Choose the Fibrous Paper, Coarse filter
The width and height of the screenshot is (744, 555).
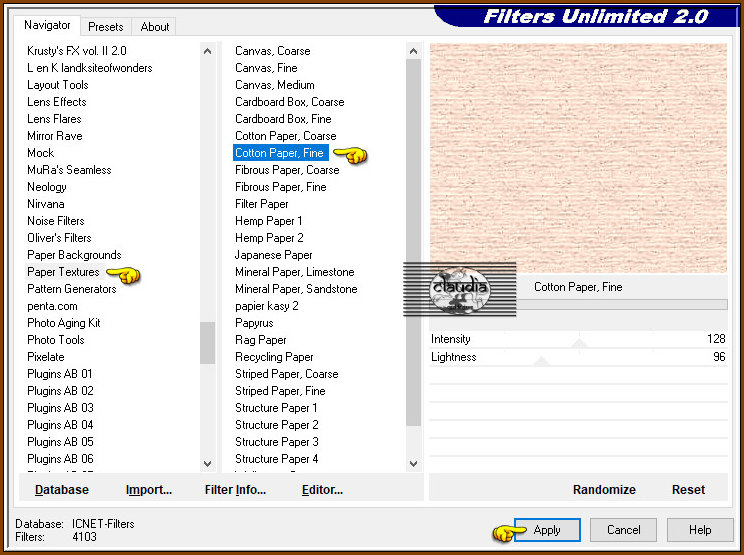287,170
